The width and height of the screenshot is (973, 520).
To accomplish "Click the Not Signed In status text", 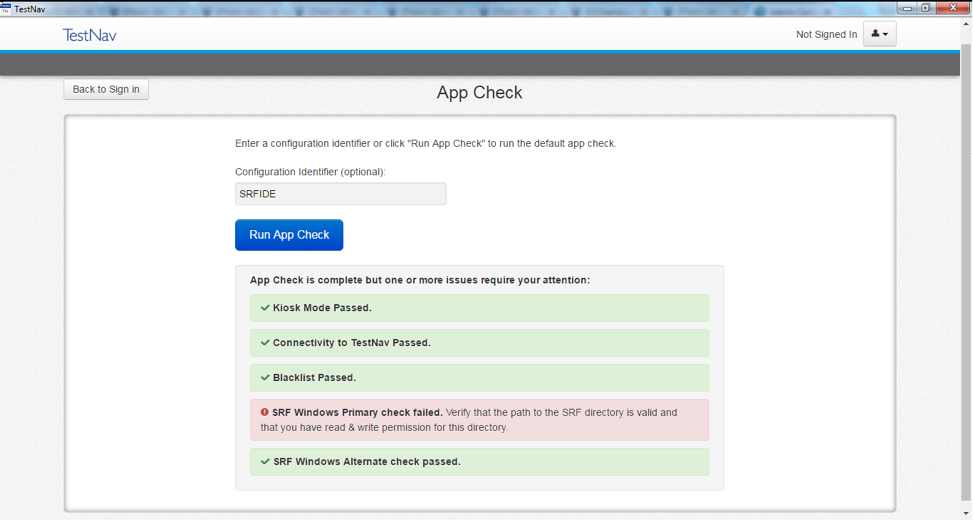I will 826,35.
